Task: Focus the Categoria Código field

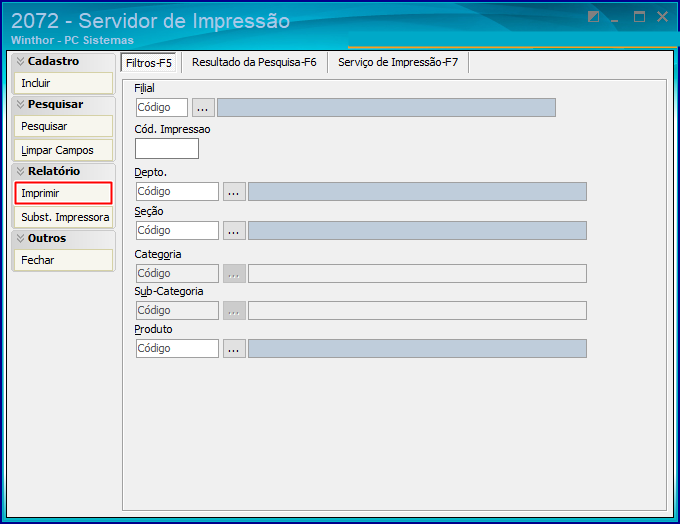Action: 177,273
